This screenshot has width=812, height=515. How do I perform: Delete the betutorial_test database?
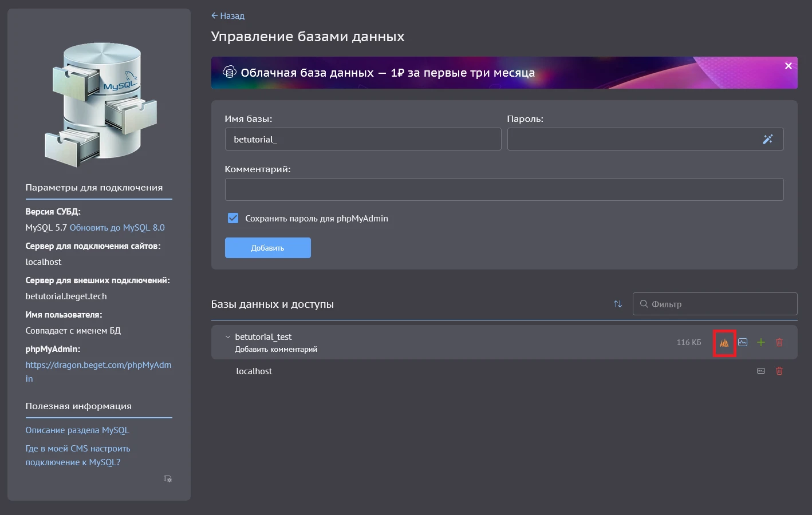779,342
